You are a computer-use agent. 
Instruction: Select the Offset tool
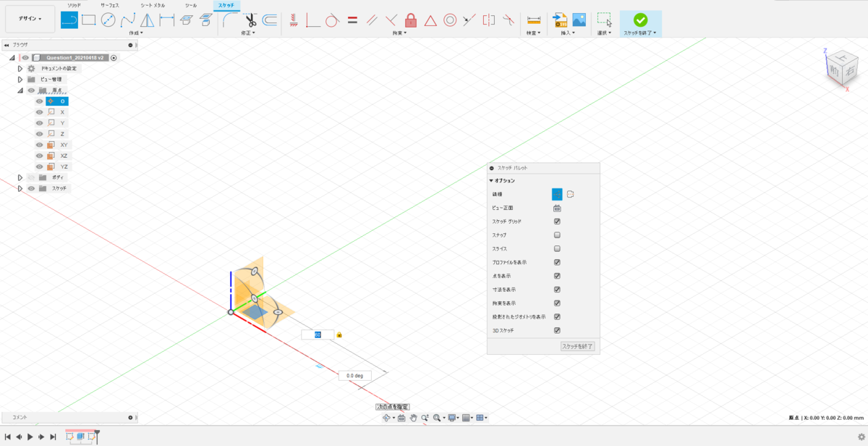click(x=269, y=20)
